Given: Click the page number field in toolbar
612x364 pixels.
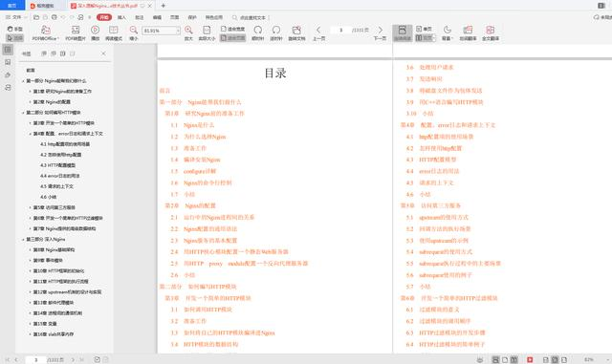Looking at the screenshot, I should pyautogui.click(x=340, y=30).
